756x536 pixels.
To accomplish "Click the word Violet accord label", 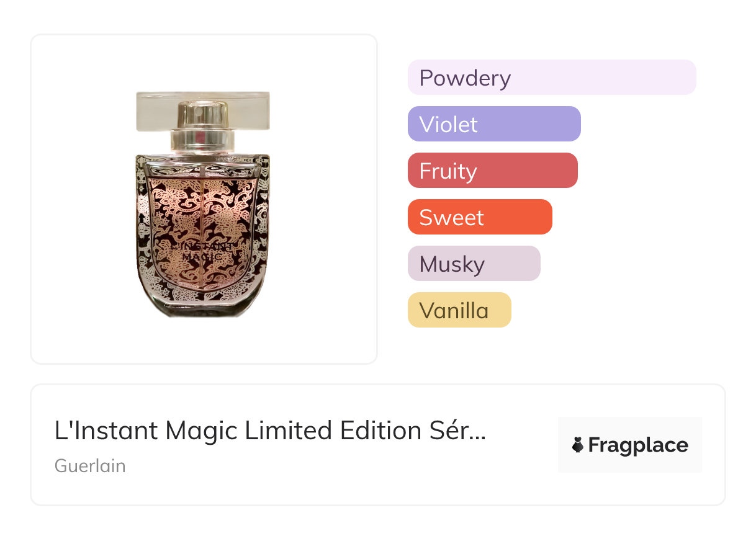I will (448, 125).
